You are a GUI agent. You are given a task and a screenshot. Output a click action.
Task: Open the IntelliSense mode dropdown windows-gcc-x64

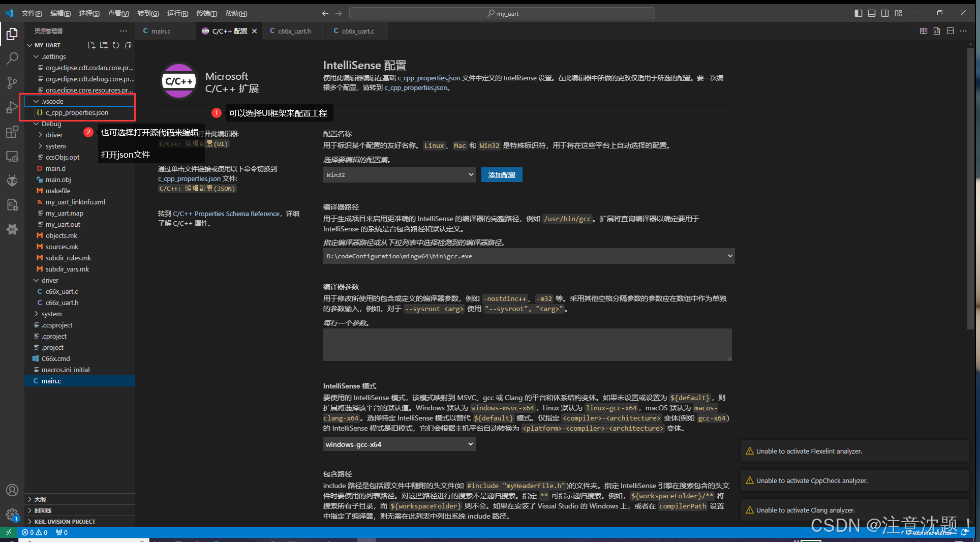tap(399, 444)
